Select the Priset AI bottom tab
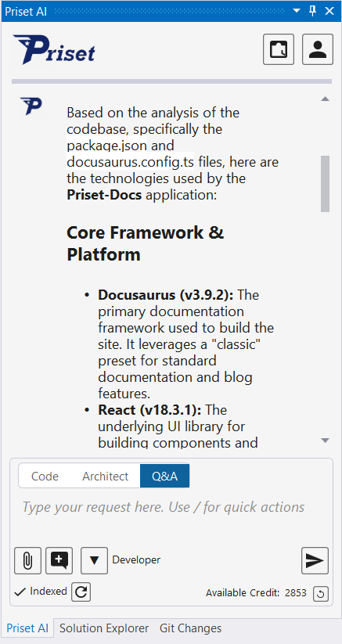Viewport: 342px width, 644px height. pyautogui.click(x=27, y=628)
